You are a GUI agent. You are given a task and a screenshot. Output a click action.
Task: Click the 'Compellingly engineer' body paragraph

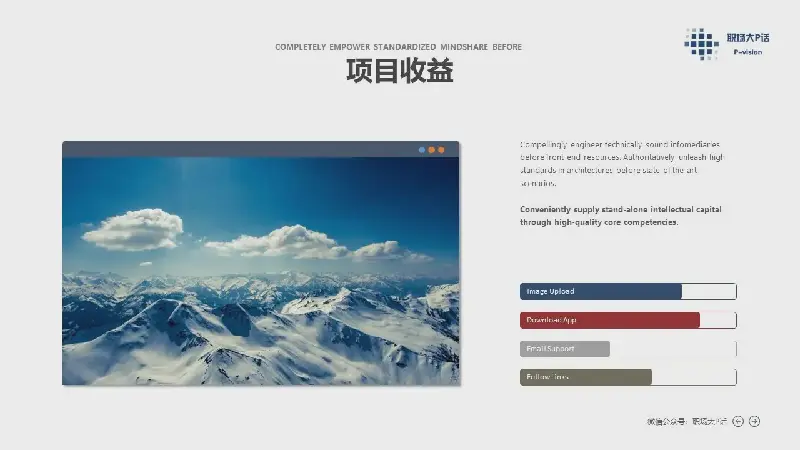[x=620, y=164]
